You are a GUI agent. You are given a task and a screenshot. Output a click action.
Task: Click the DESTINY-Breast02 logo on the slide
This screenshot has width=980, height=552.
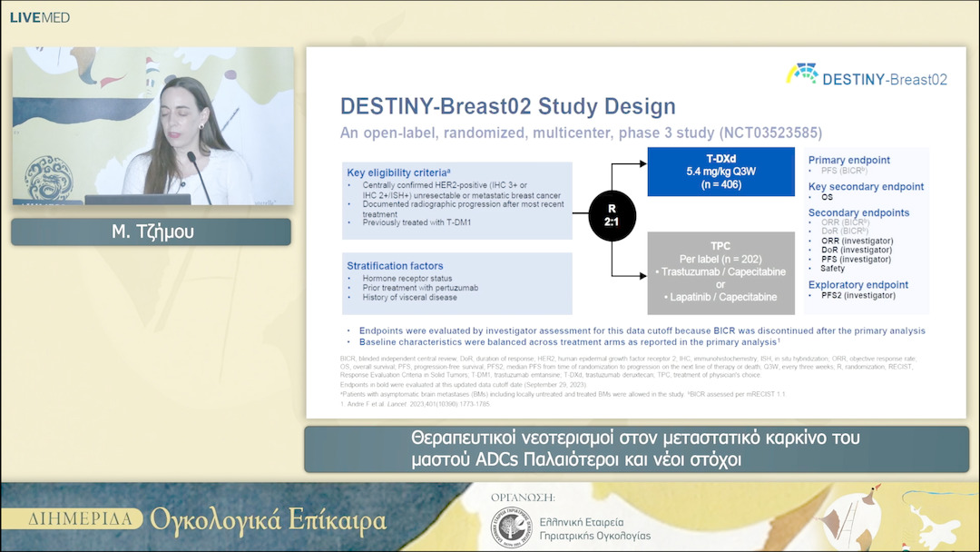[866, 77]
